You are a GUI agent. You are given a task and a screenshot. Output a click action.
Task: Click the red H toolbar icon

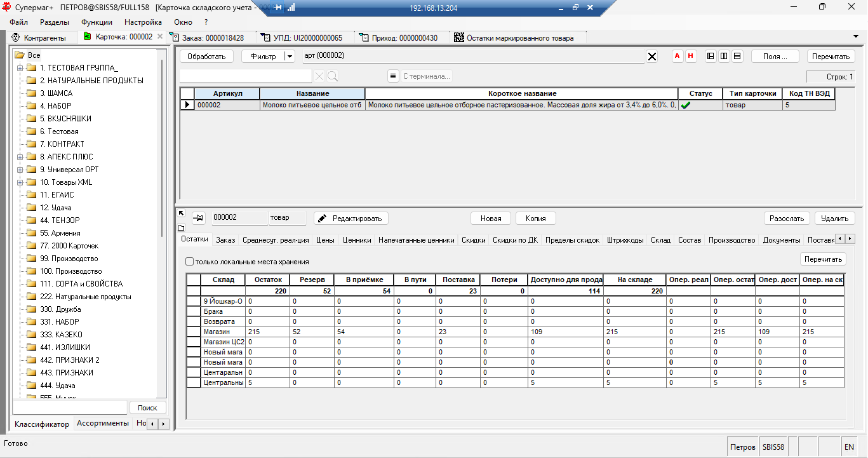(691, 56)
